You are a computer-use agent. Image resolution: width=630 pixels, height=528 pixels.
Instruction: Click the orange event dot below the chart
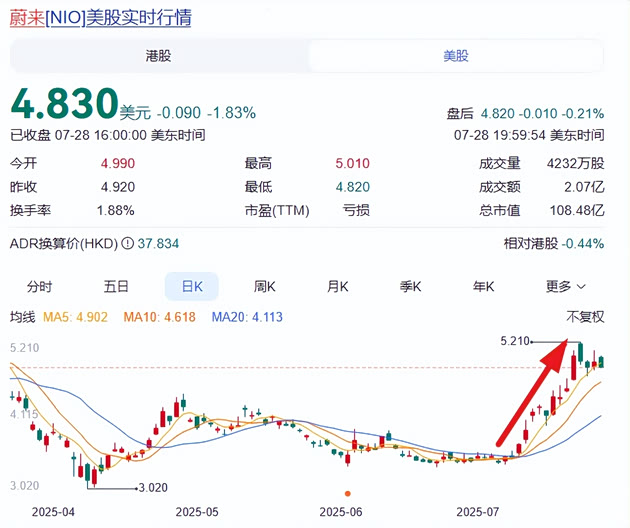click(x=347, y=493)
